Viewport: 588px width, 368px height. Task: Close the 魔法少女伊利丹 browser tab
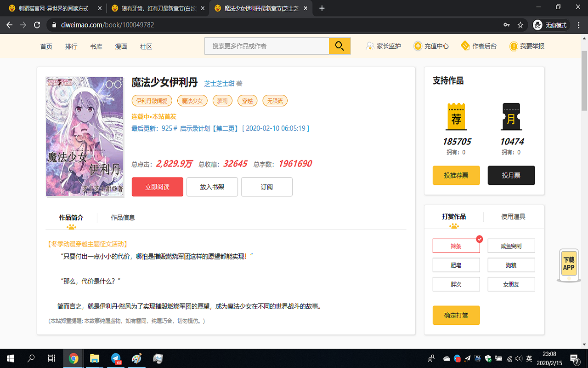(306, 8)
